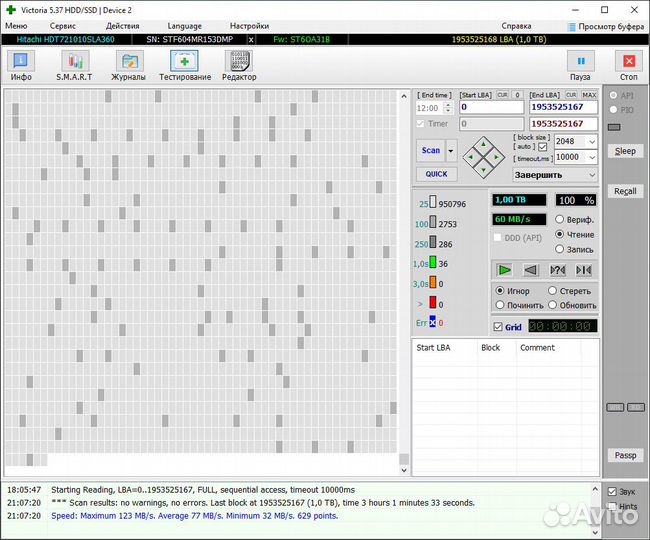Viewport: 650px width, 540px height.
Task: Toggle the Grid checkbox
Action: 499,327
